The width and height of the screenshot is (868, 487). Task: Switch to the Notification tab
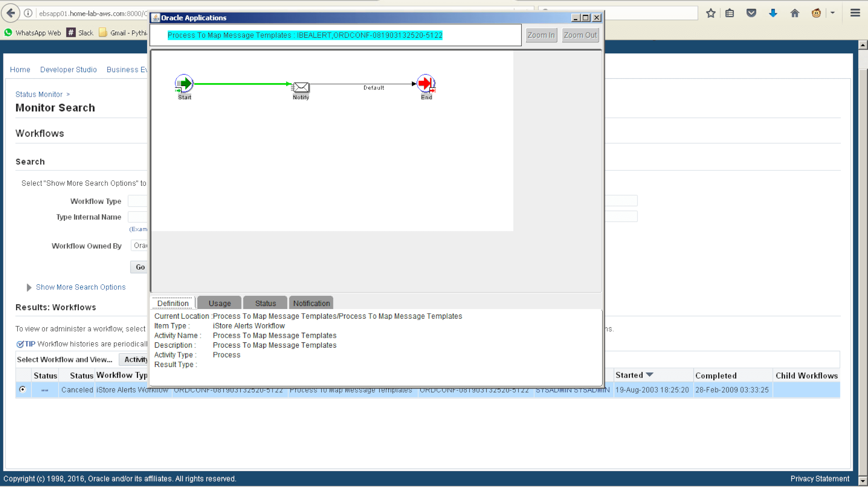point(311,303)
